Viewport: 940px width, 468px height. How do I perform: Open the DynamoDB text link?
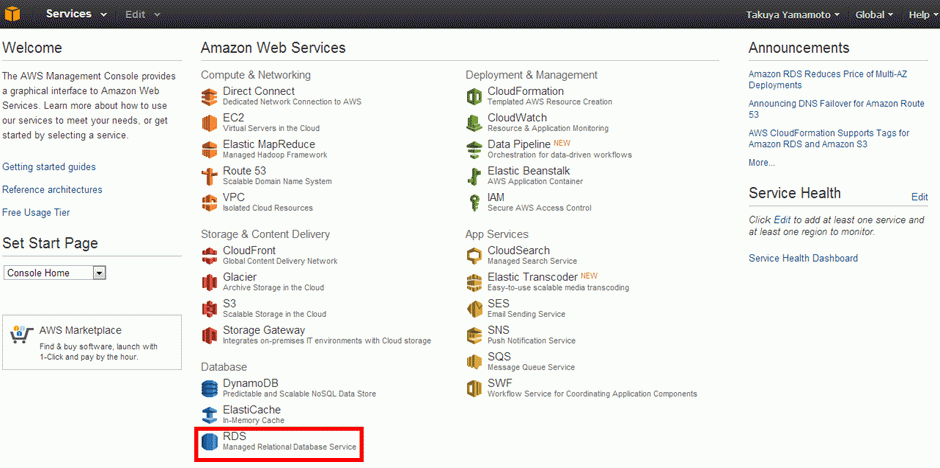(x=251, y=384)
